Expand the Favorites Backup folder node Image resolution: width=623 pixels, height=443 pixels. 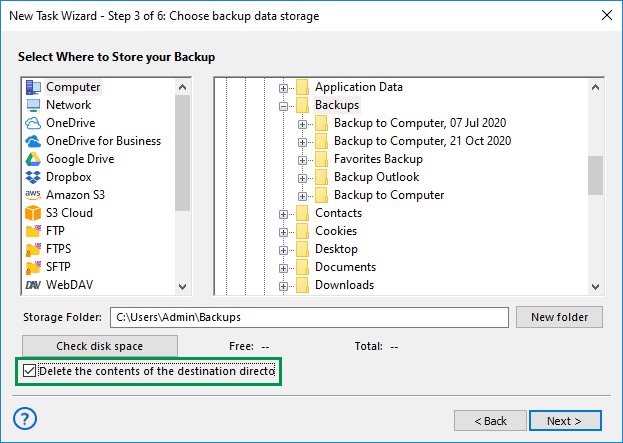(x=303, y=159)
